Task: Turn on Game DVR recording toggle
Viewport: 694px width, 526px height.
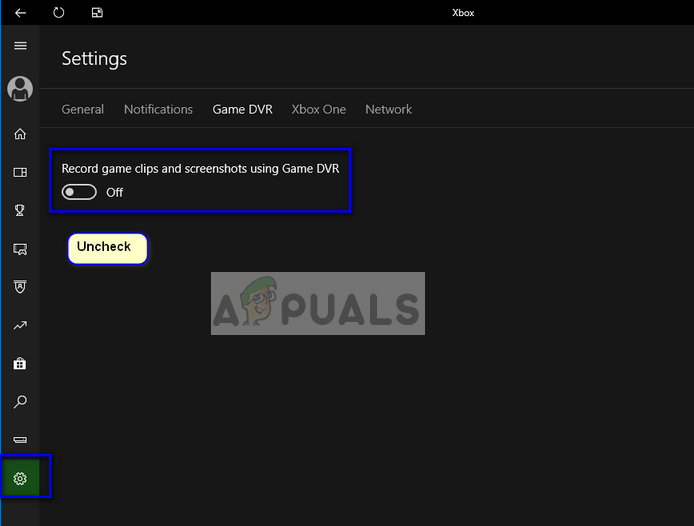Action: coord(79,192)
